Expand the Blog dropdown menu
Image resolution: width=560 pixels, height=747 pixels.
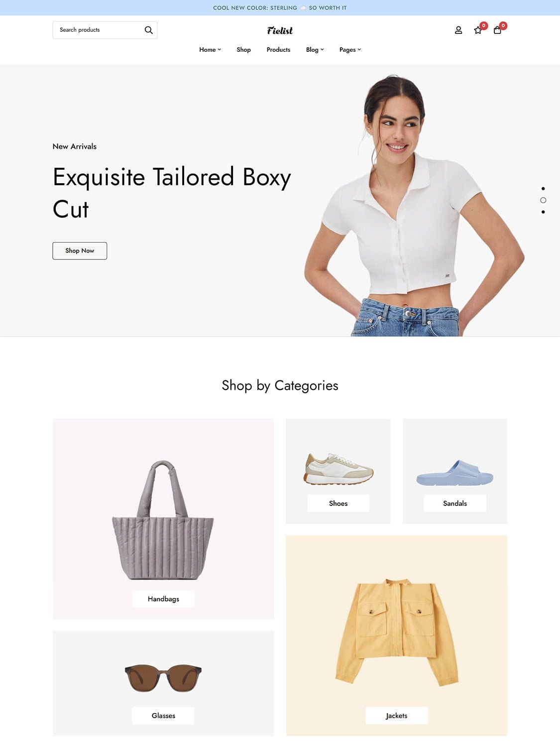(x=315, y=50)
